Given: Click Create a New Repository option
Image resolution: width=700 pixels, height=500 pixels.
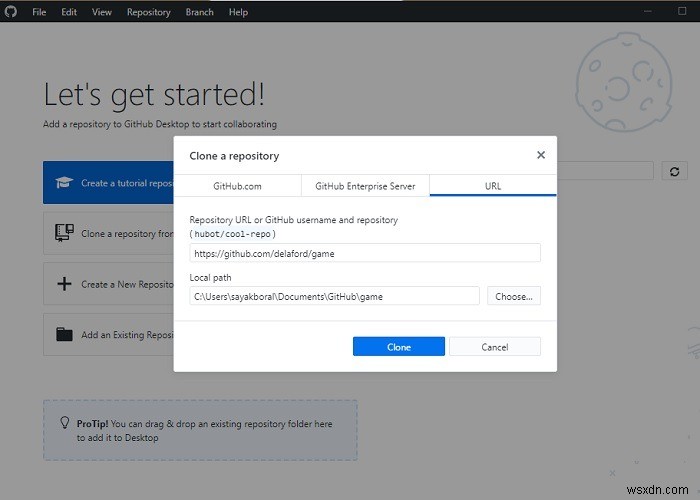Looking at the screenshot, I should click(x=108, y=284).
